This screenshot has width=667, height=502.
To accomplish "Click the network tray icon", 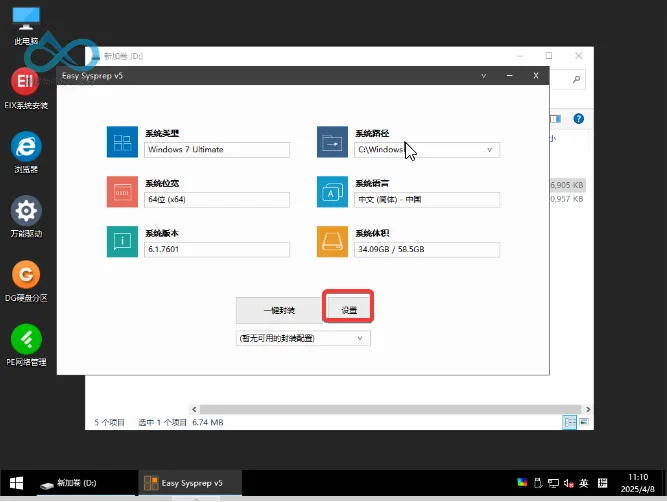I will 553,483.
